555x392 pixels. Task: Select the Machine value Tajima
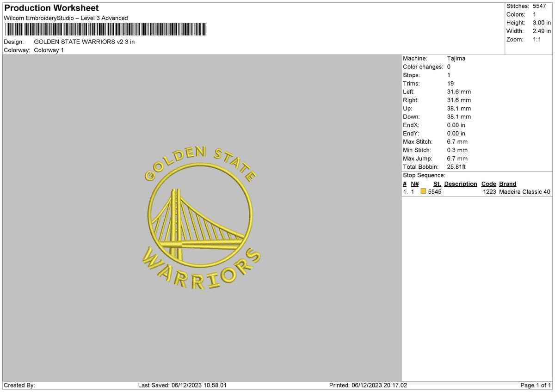coord(456,58)
